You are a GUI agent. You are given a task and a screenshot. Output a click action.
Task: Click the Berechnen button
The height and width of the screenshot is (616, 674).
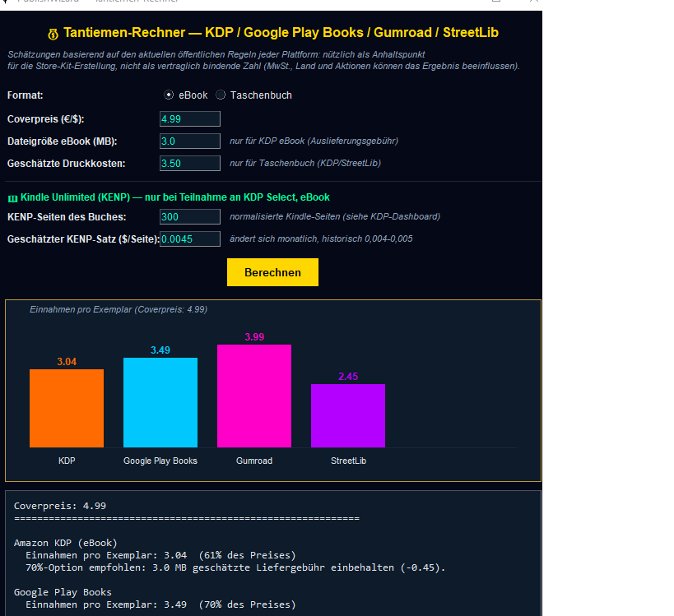(x=272, y=272)
